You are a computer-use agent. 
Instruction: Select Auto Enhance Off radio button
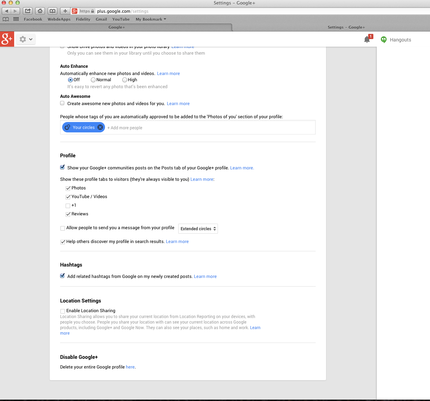(x=70, y=80)
